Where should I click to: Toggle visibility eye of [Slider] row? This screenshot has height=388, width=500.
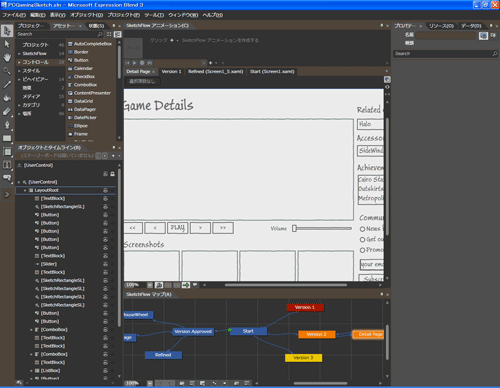click(105, 264)
